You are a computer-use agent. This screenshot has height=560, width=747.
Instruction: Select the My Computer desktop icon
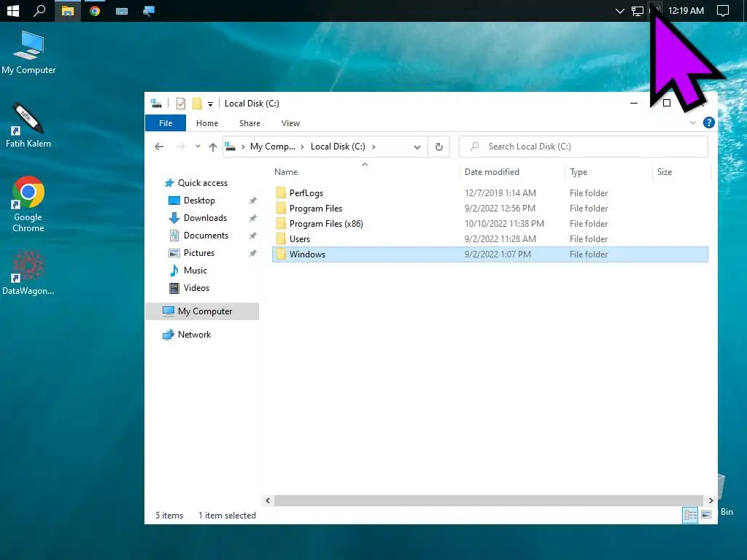[28, 52]
